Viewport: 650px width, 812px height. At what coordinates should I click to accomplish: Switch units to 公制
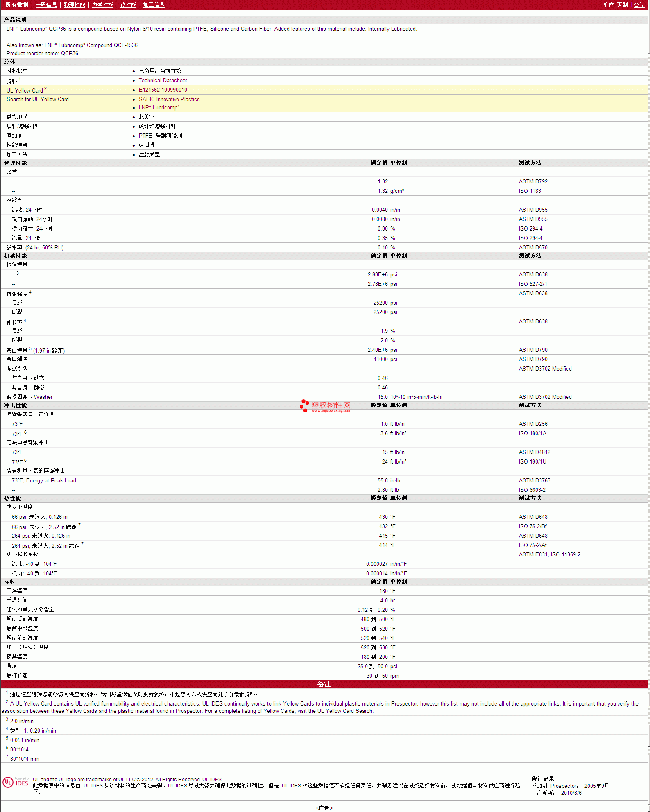(639, 5)
